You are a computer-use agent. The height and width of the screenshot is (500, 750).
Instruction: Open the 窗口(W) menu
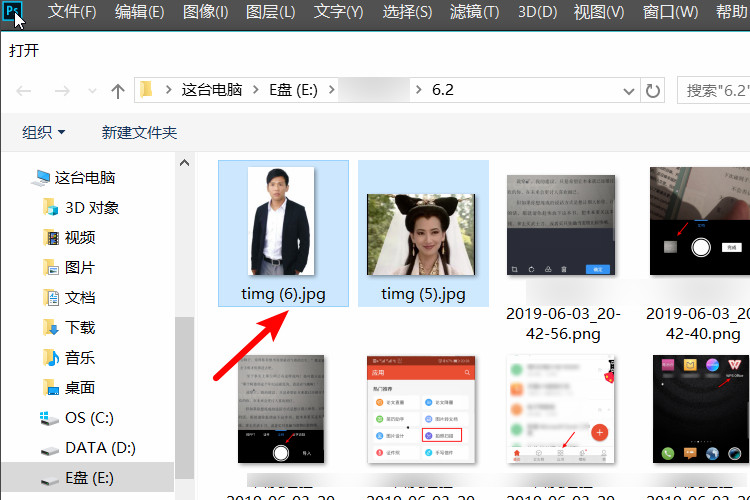click(670, 11)
